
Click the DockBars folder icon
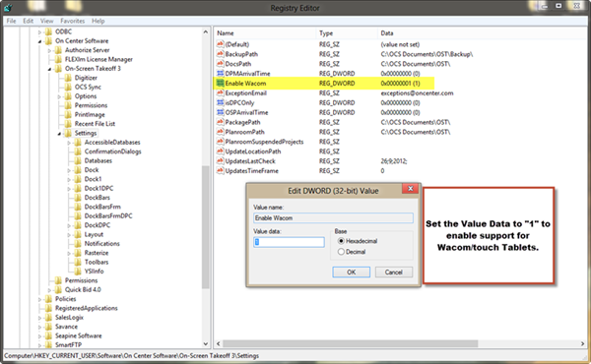tap(78, 198)
